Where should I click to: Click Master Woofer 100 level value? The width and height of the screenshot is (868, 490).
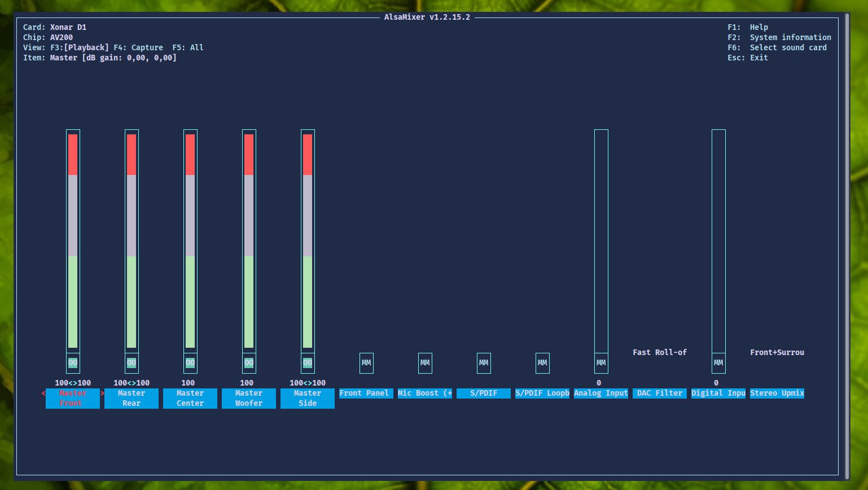pos(247,383)
